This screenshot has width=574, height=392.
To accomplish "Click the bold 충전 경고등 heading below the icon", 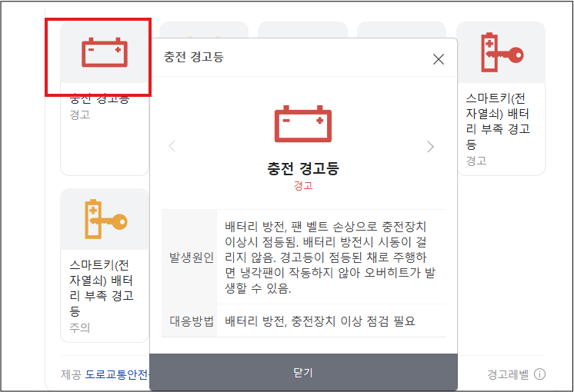I will [303, 168].
